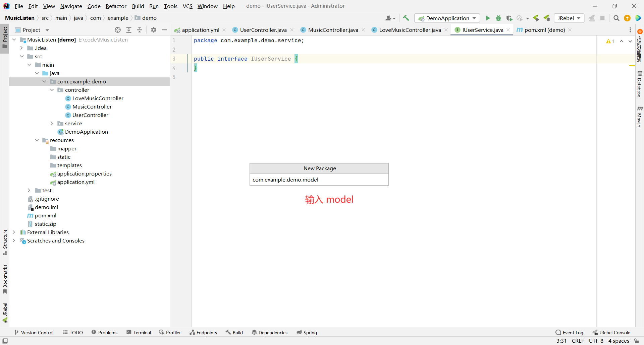644x345 pixels.
Task: Open the editor tabs more-options menu
Action: [630, 30]
